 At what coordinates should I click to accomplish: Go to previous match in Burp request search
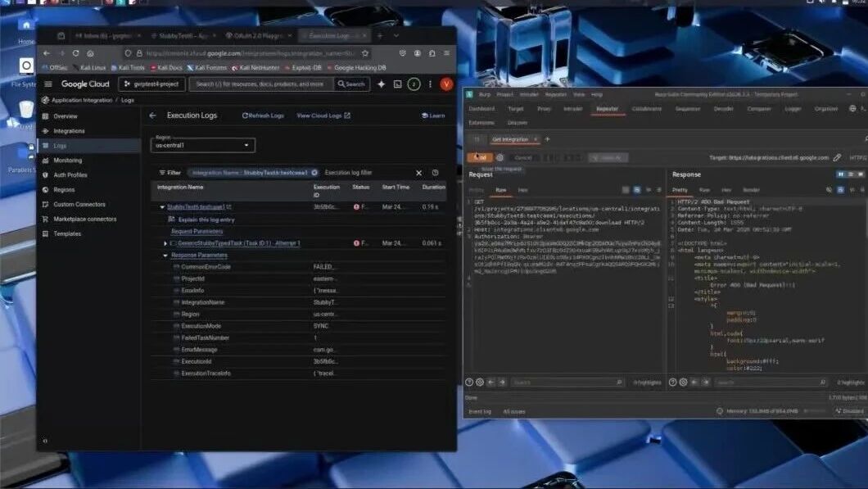coord(491,383)
